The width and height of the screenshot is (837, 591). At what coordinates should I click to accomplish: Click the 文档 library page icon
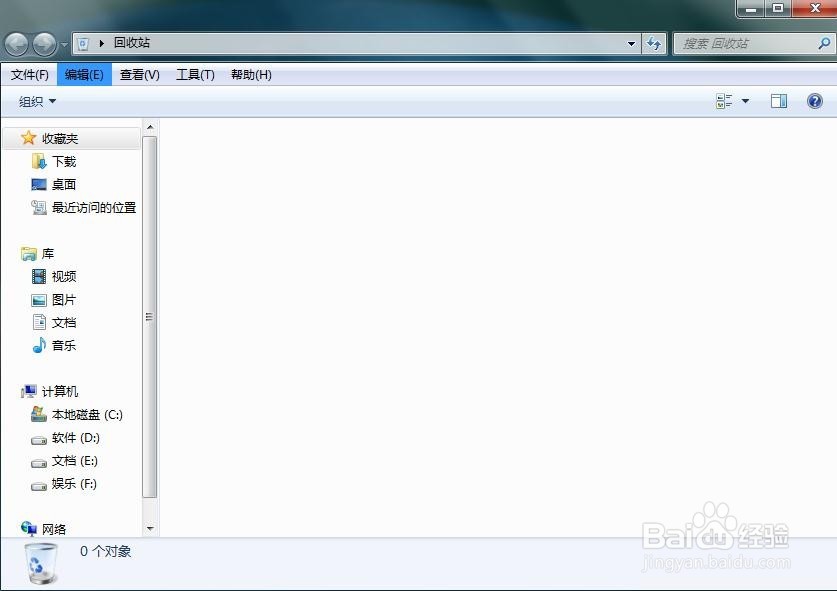pos(39,322)
